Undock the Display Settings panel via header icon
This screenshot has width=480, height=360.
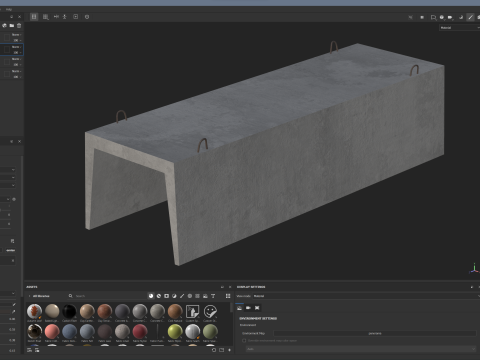(x=472, y=287)
